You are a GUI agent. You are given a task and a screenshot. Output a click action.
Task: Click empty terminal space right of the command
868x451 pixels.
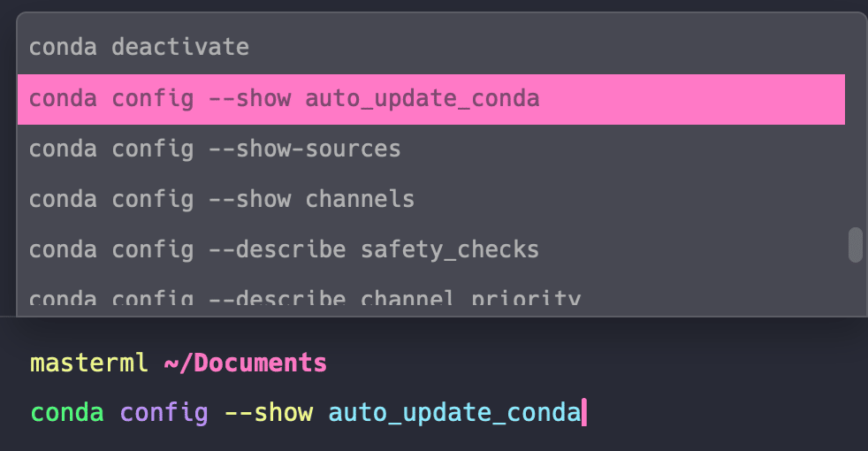725,413
